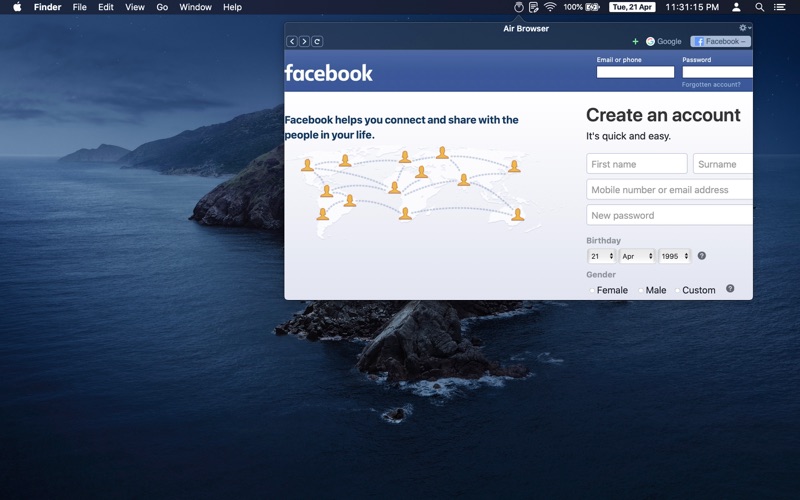
Task: Open the Finder menu
Action: [x=47, y=7]
